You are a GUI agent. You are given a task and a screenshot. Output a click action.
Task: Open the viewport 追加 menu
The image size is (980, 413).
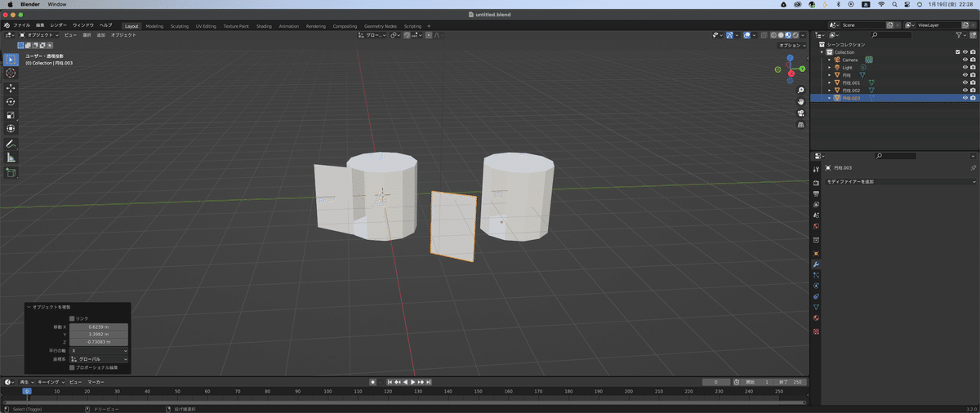coord(101,35)
